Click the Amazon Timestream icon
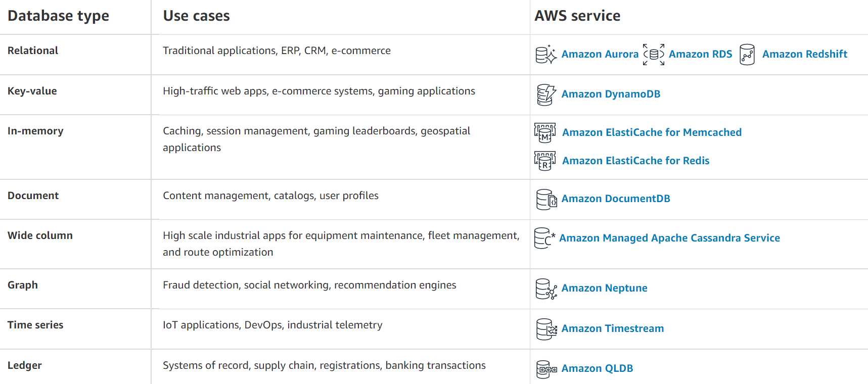The image size is (868, 384). (546, 329)
